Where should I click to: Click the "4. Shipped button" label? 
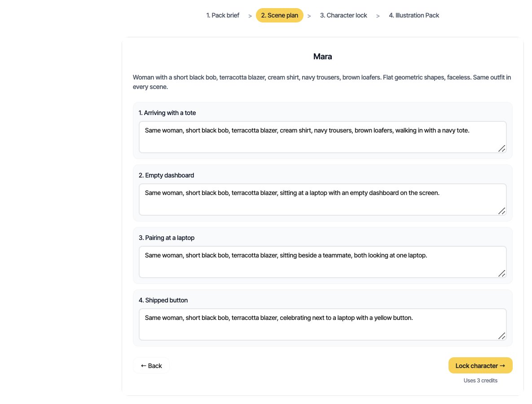[163, 300]
